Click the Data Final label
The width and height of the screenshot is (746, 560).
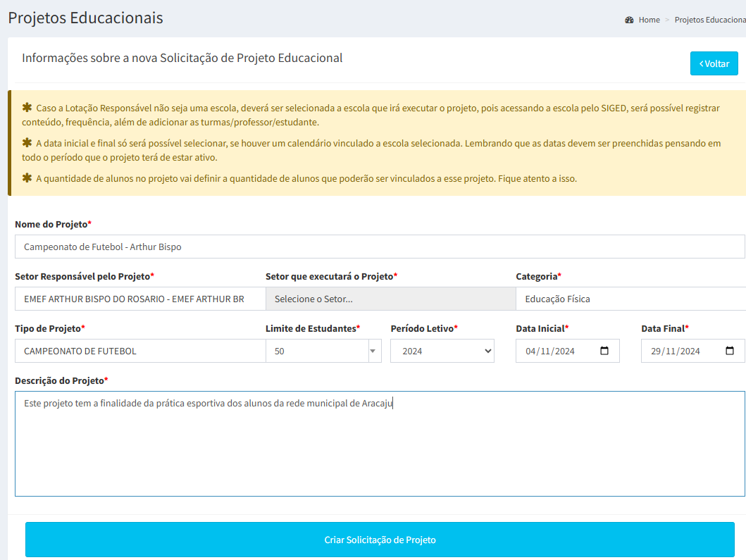coord(665,328)
